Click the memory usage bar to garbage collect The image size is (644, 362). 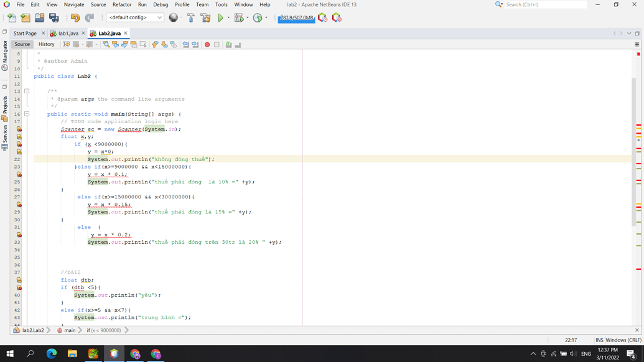click(x=297, y=17)
